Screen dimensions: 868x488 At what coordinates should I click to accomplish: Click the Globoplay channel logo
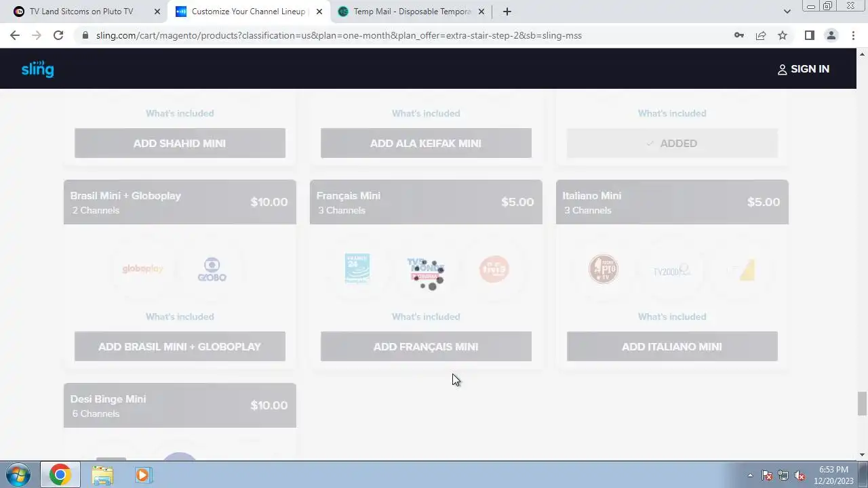click(143, 269)
